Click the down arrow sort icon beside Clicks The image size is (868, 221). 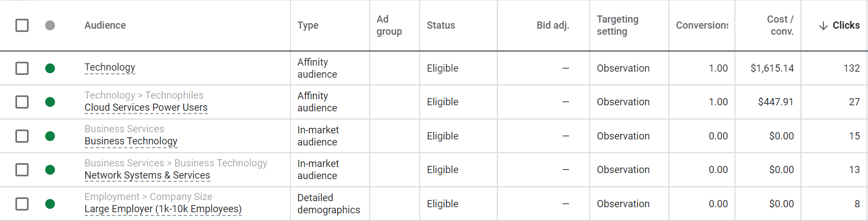[823, 26]
